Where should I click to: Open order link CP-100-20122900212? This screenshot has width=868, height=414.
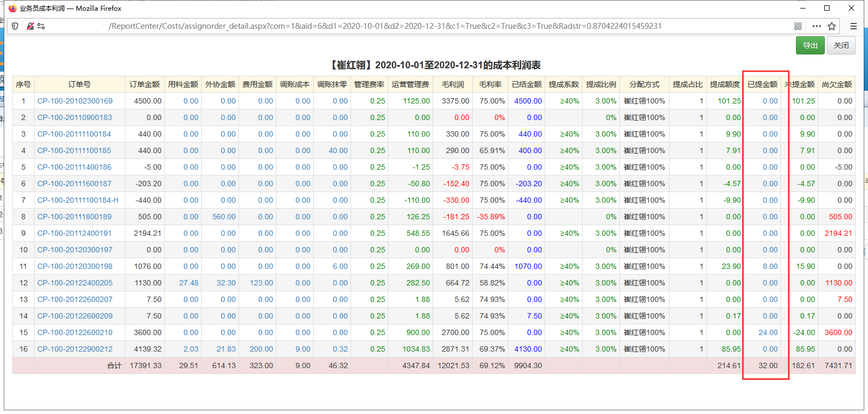[x=75, y=349]
